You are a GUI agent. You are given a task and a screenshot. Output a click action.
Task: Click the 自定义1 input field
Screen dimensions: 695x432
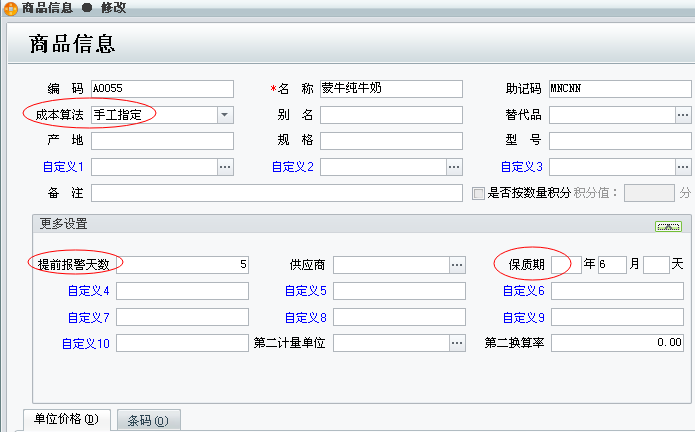coord(154,167)
